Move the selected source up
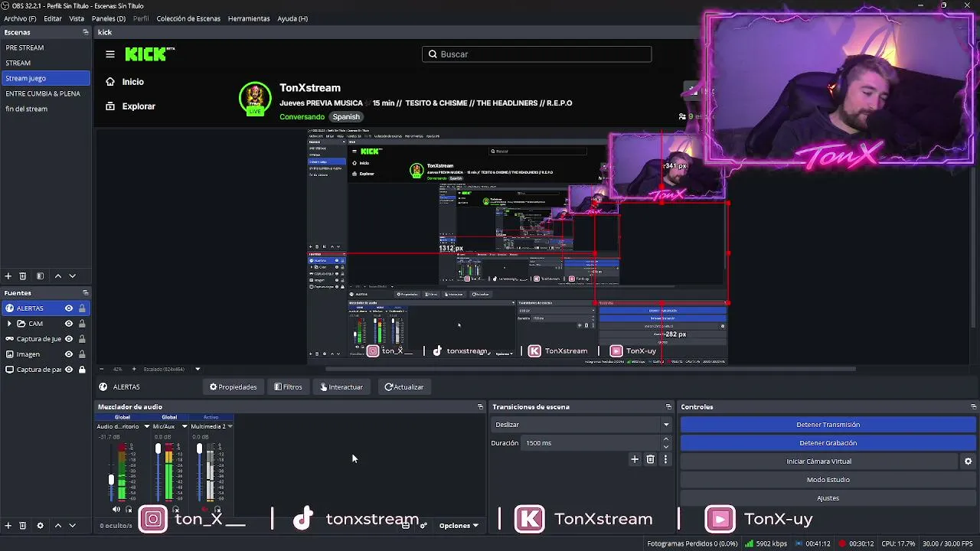Viewport: 980px width, 551px height. tap(58, 526)
